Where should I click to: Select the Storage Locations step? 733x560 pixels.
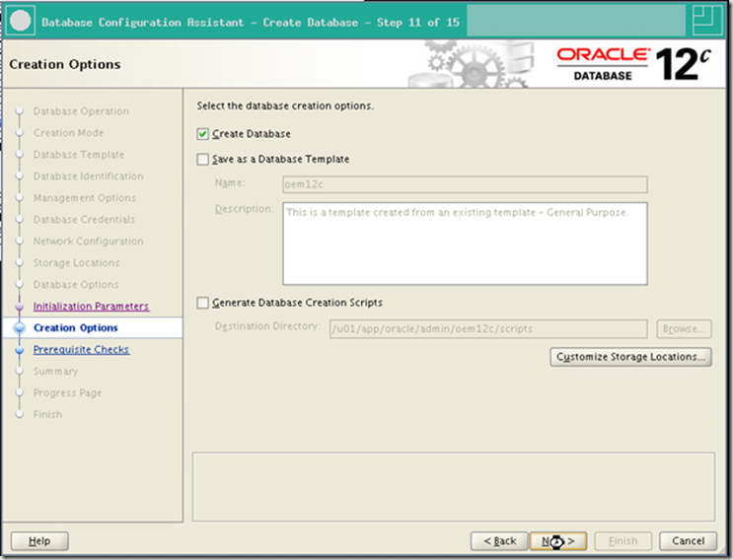(76, 263)
